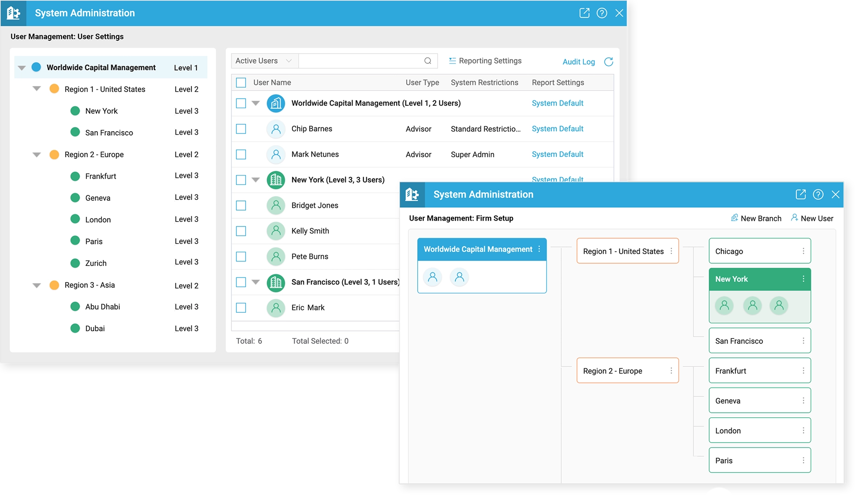857x504 pixels.
Task: Open Region 2 - Europe card options menu
Action: [x=671, y=371]
